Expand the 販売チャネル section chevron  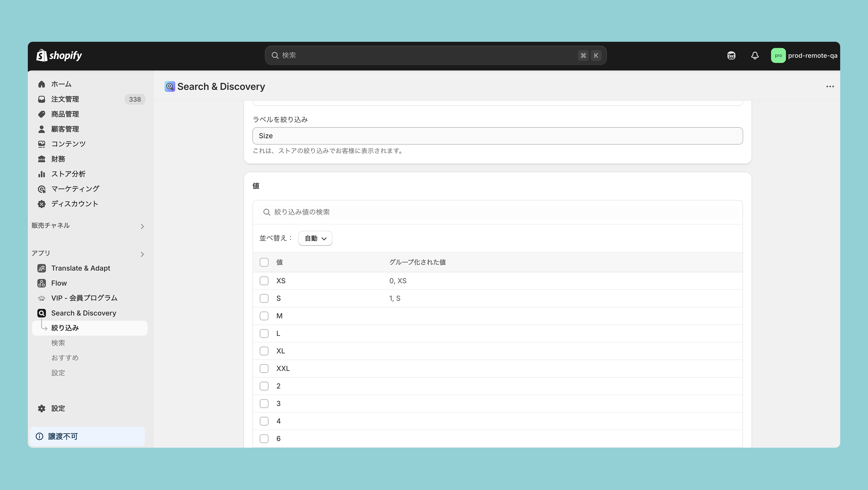coord(142,226)
